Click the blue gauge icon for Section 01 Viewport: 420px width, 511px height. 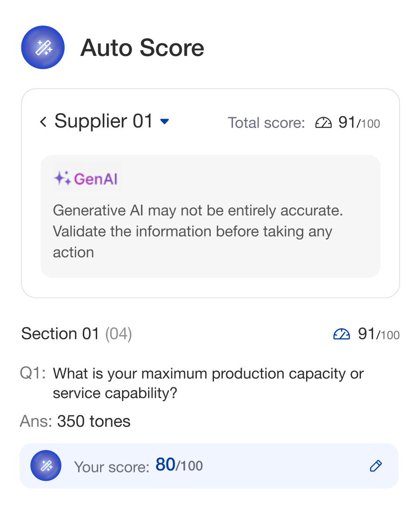341,334
